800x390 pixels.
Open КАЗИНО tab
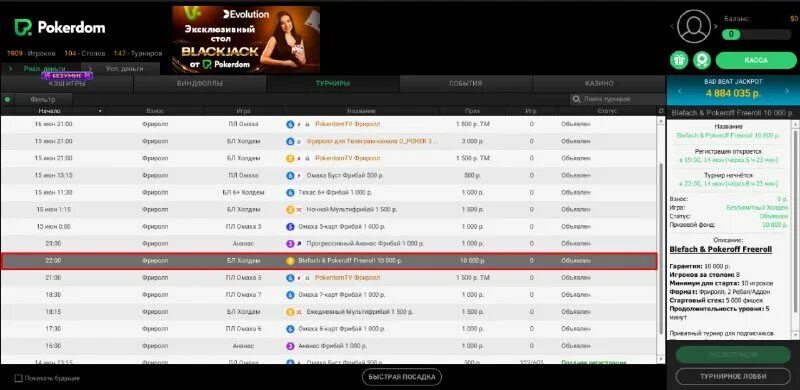(x=599, y=84)
